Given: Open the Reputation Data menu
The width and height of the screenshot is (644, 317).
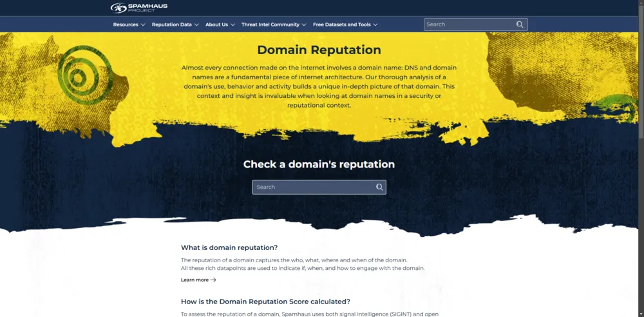Looking at the screenshot, I should [175, 24].
